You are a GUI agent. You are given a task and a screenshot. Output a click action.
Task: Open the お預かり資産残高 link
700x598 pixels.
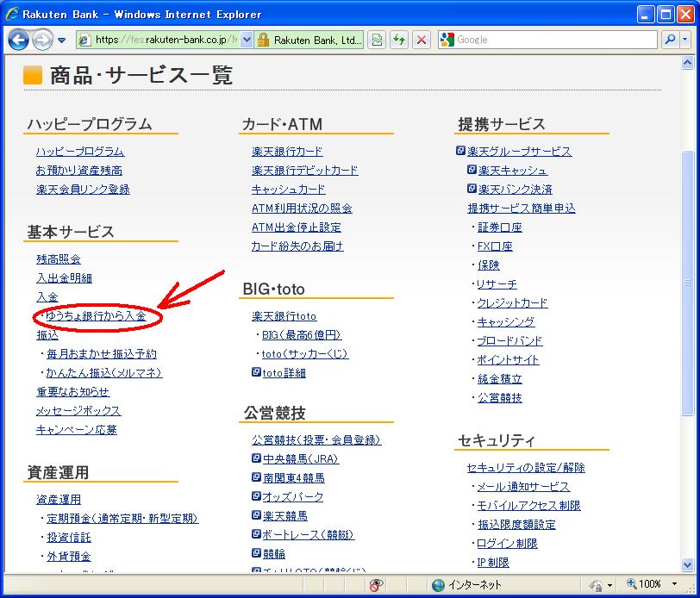pyautogui.click(x=79, y=171)
